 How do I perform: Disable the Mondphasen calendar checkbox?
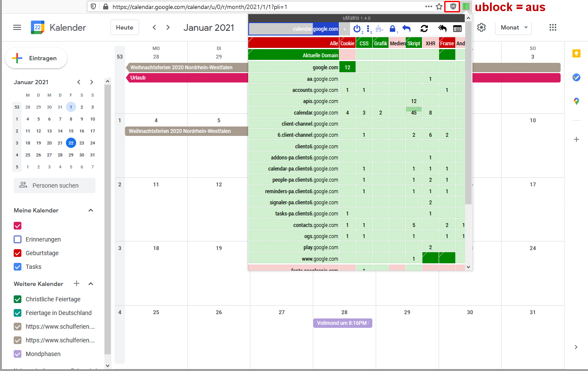pyautogui.click(x=18, y=354)
